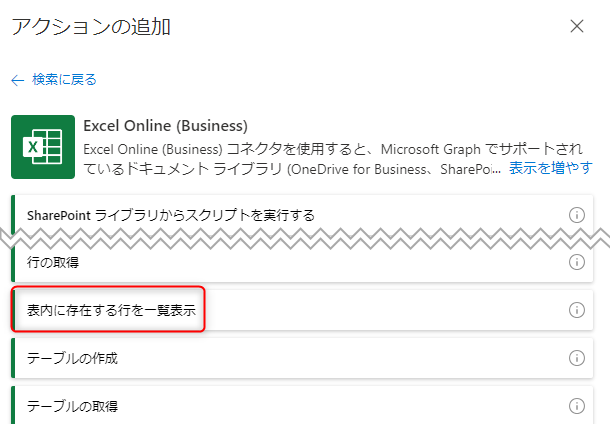Go back via the 検索に戻る link

pyautogui.click(x=64, y=80)
